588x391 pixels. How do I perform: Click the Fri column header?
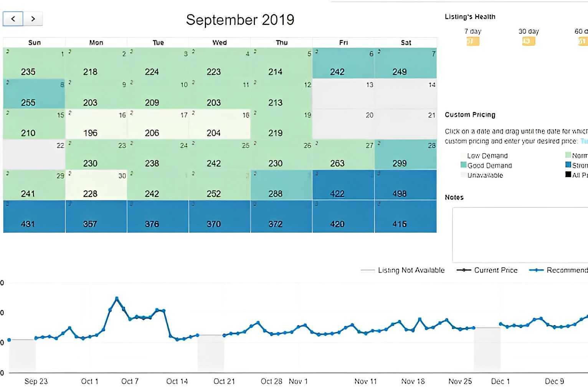click(x=344, y=43)
